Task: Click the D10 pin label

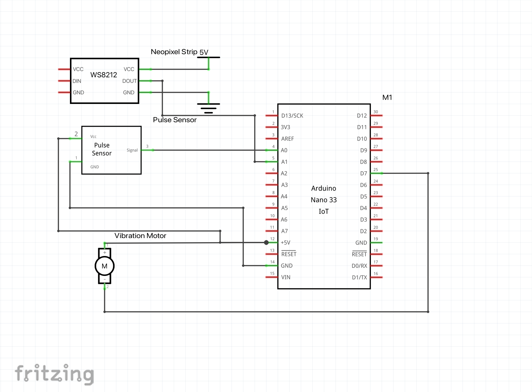Action: tap(362, 139)
